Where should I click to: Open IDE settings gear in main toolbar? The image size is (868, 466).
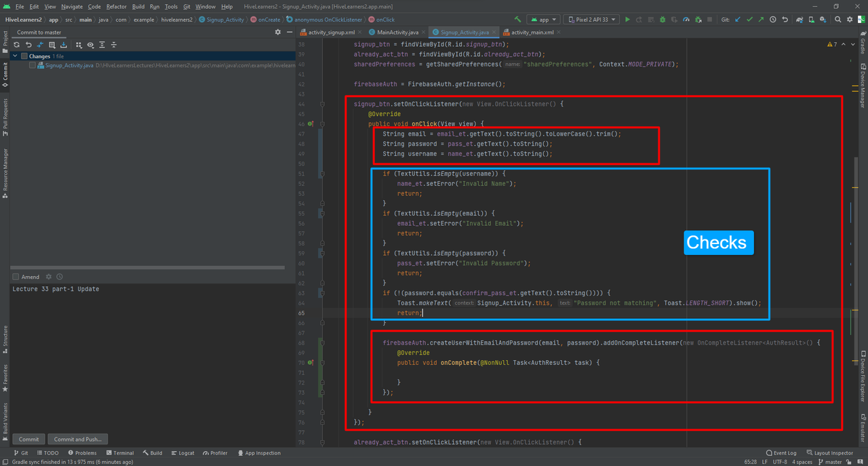coord(850,20)
